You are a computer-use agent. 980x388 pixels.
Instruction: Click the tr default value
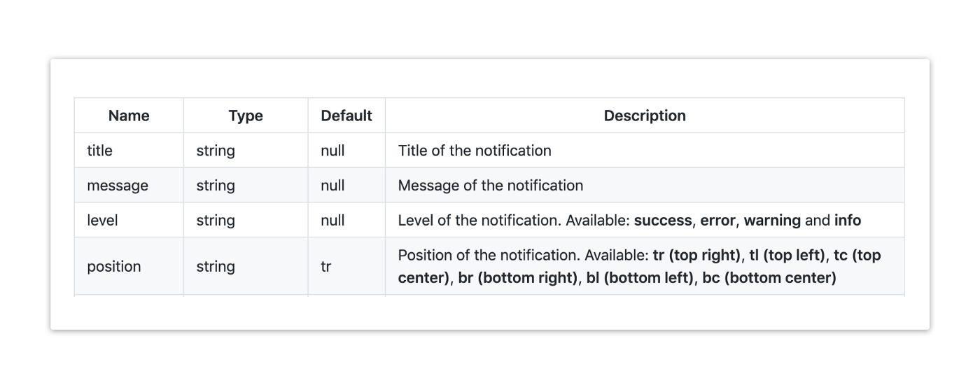coord(326,267)
